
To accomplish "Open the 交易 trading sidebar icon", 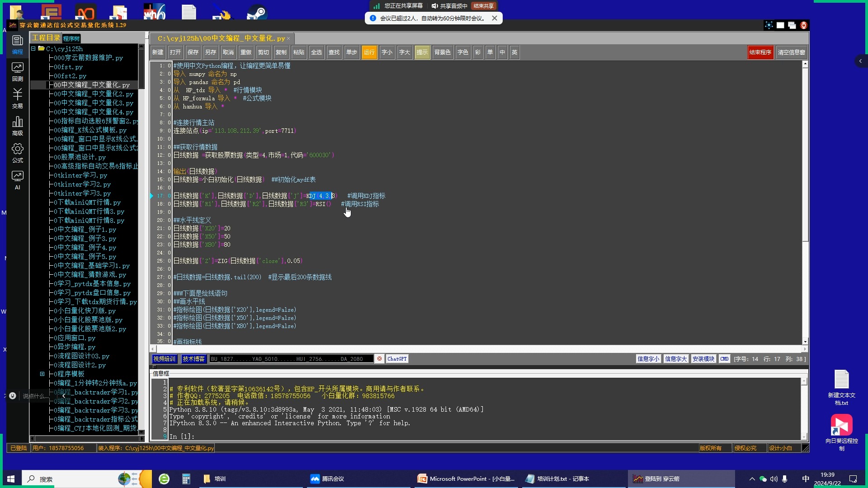I will 17,99.
